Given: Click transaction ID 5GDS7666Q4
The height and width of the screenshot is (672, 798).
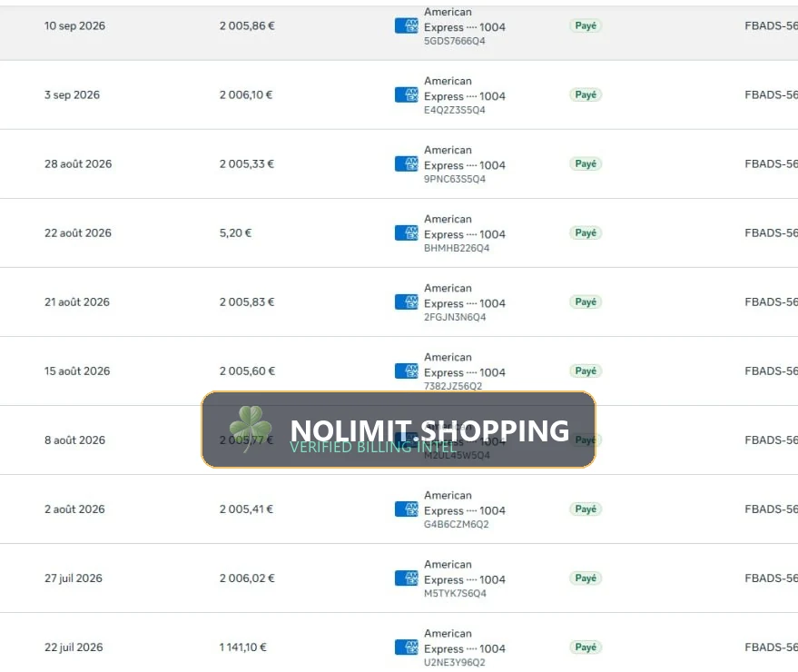Looking at the screenshot, I should (x=455, y=41).
